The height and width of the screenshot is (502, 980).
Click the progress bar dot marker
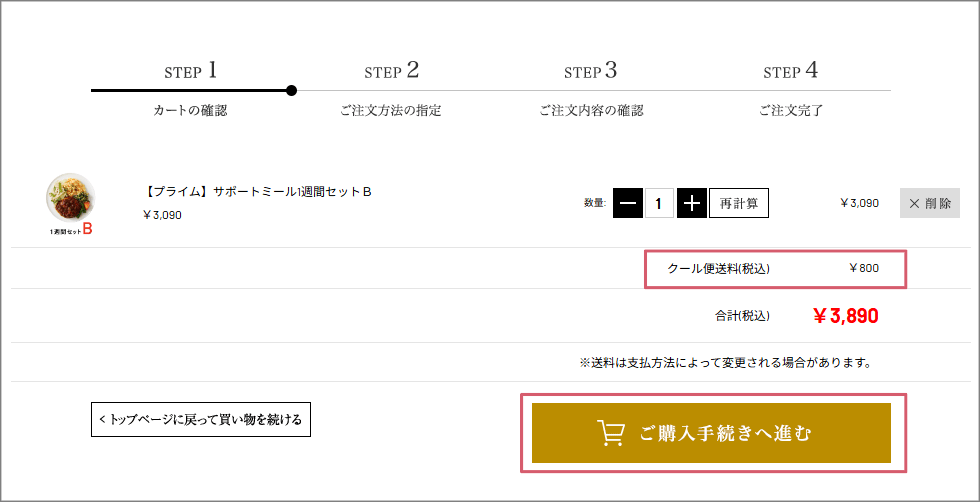pyautogui.click(x=291, y=91)
